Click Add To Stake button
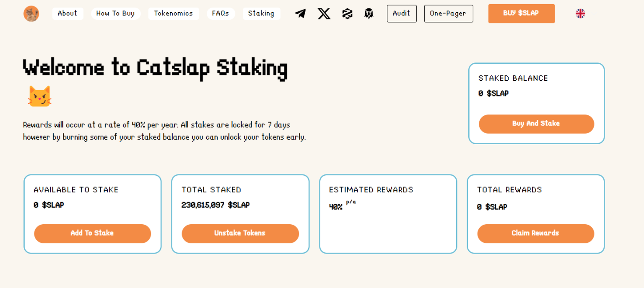 [92, 234]
